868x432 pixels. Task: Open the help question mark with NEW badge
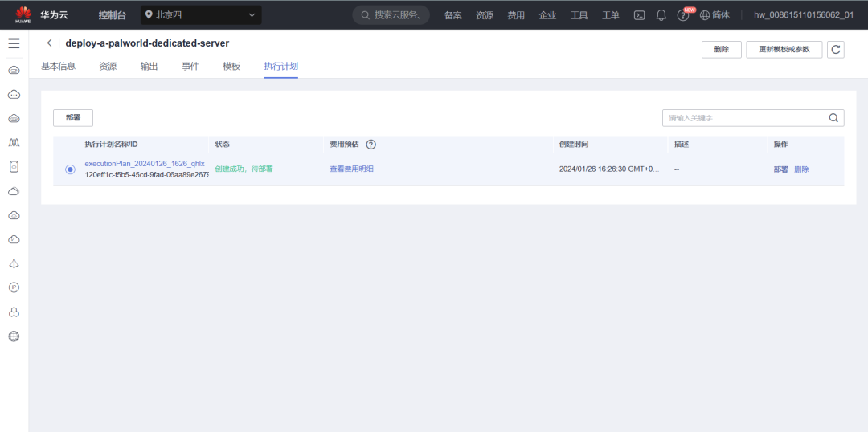[683, 15]
